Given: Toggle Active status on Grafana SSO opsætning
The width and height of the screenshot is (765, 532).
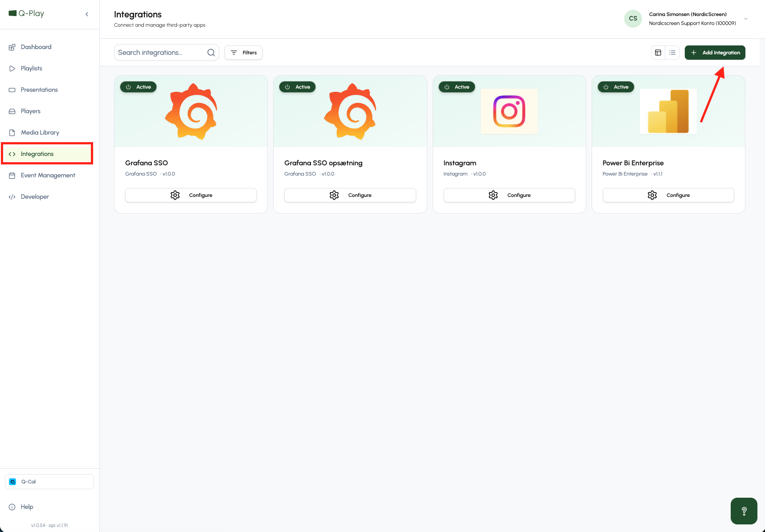Looking at the screenshot, I should (x=298, y=87).
